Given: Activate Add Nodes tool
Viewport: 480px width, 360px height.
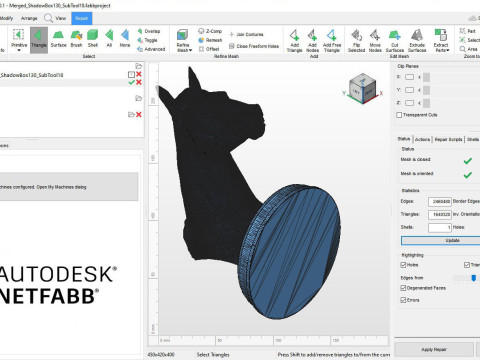Looking at the screenshot, I should pyautogui.click(x=312, y=41).
